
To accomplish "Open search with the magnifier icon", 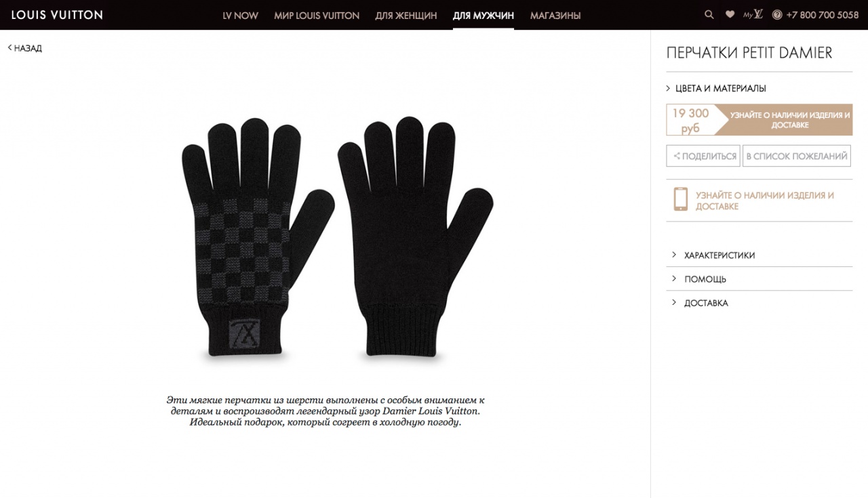I will click(709, 14).
